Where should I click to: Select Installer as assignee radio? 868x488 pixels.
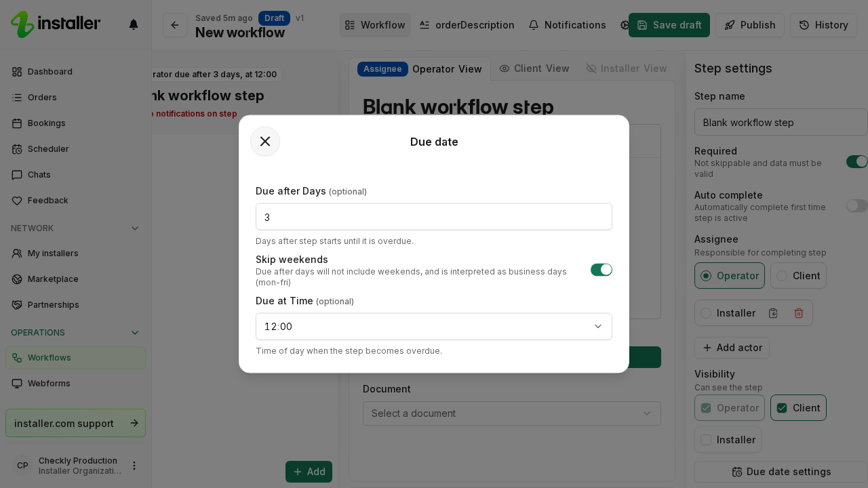point(706,313)
